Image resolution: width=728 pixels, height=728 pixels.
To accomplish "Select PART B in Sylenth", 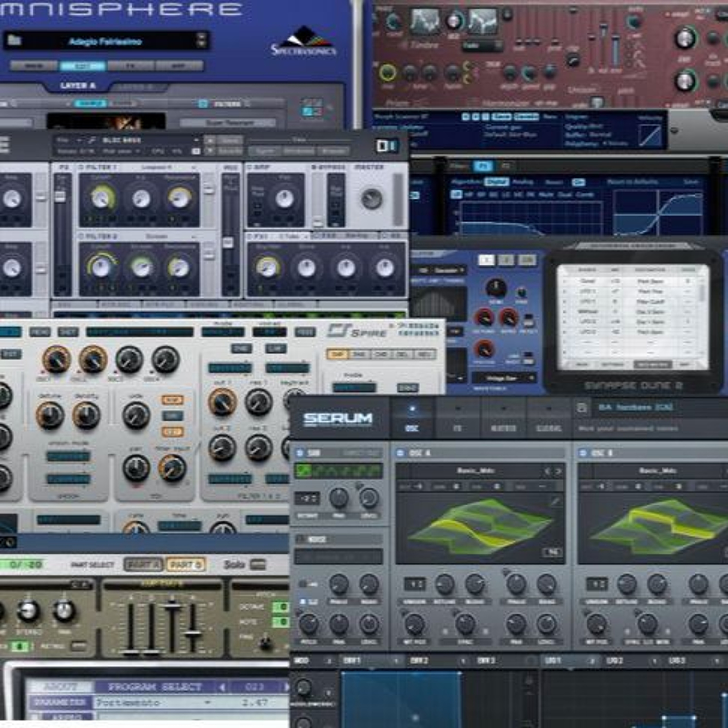I will click(x=186, y=564).
